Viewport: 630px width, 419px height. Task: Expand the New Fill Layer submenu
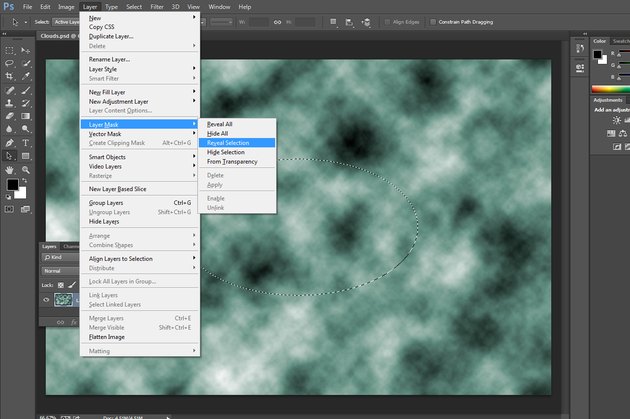coord(194,92)
